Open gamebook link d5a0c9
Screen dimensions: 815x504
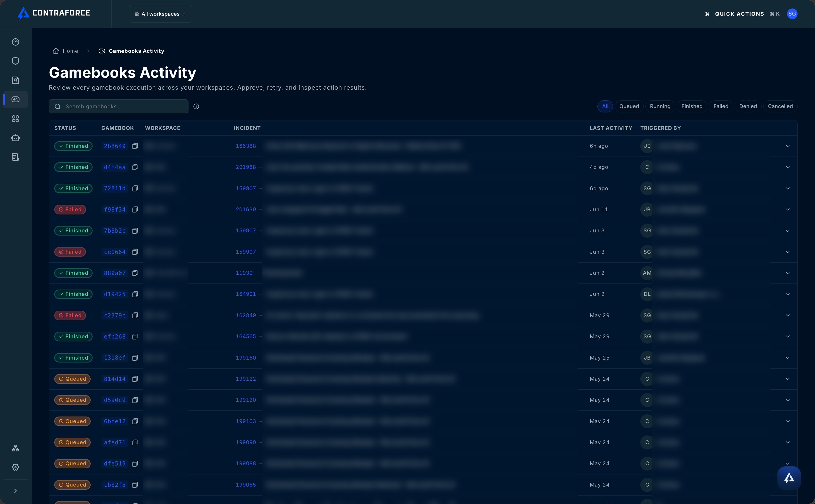(x=115, y=400)
